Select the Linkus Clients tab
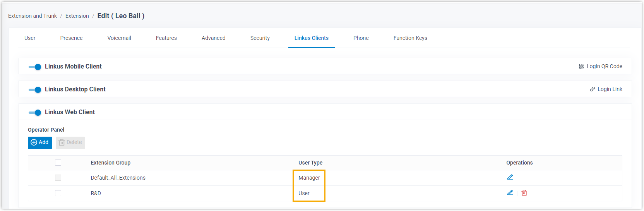 coord(312,38)
